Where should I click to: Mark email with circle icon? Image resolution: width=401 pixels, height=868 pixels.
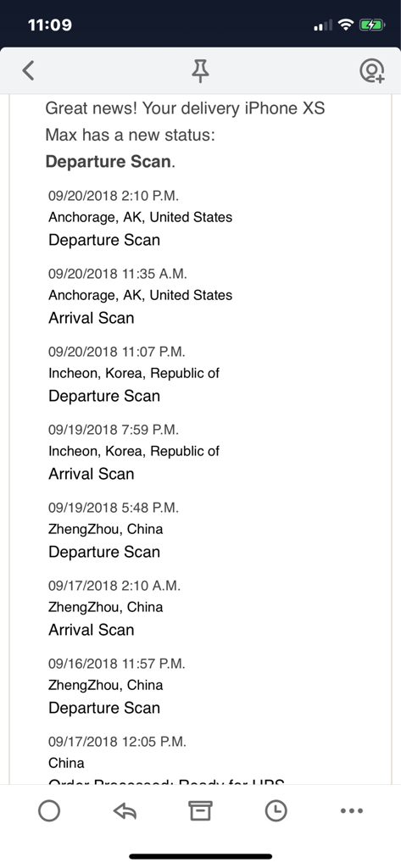pos(49,811)
